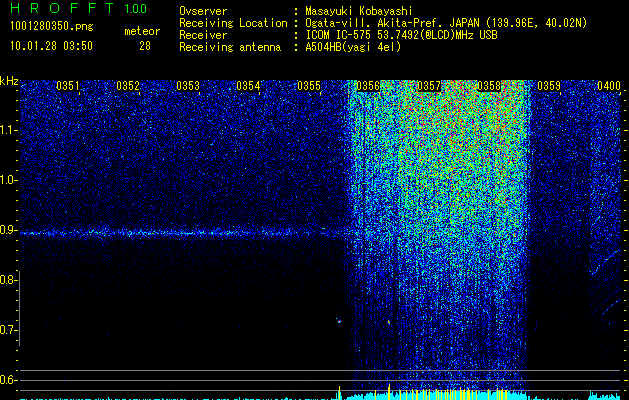Viewport: 629px width, 400px height.
Task: Click the 0354 time marker
Action: click(x=248, y=86)
